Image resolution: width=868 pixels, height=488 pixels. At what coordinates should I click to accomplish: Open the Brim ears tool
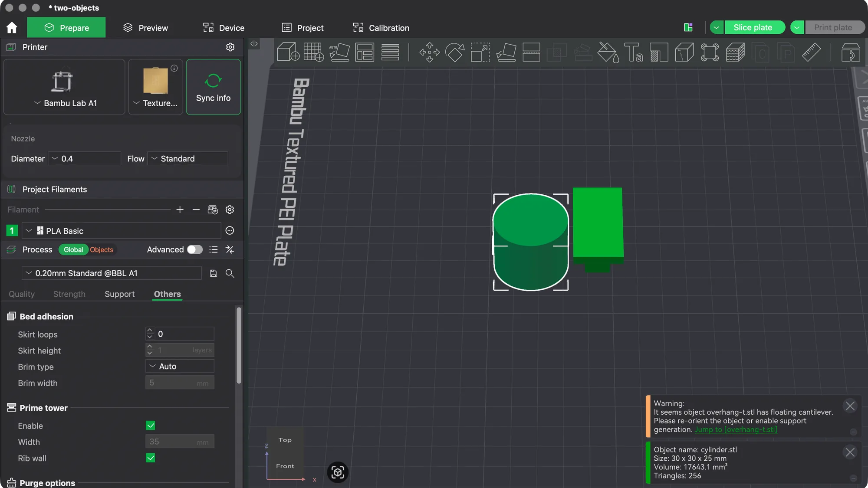710,52
